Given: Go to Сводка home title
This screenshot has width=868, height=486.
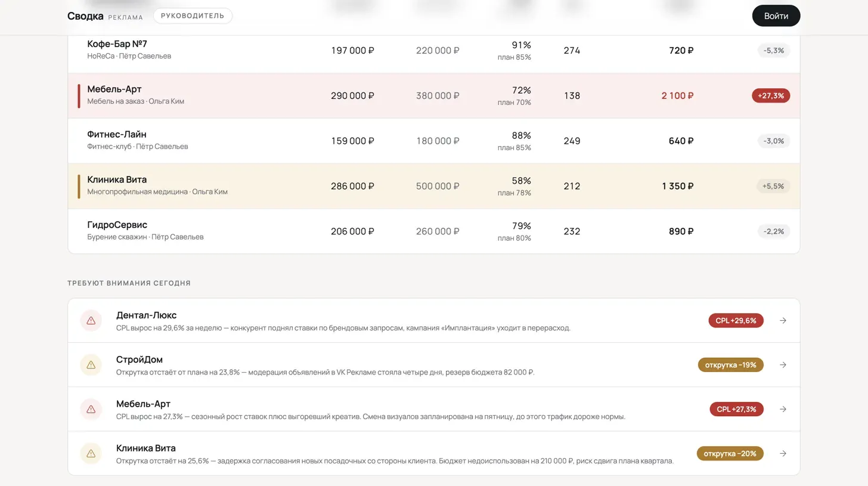Looking at the screenshot, I should point(85,16).
